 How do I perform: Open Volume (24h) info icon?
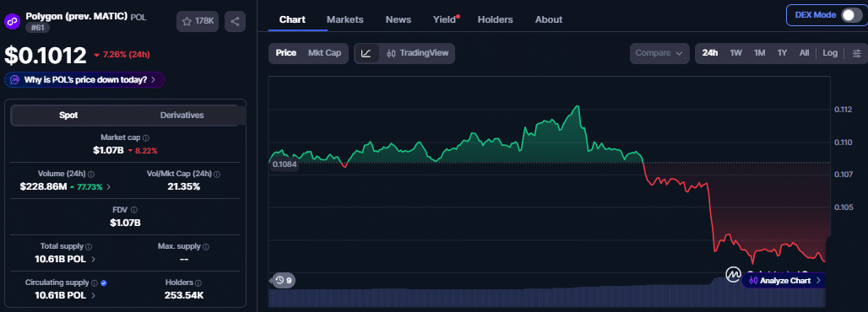point(91,174)
